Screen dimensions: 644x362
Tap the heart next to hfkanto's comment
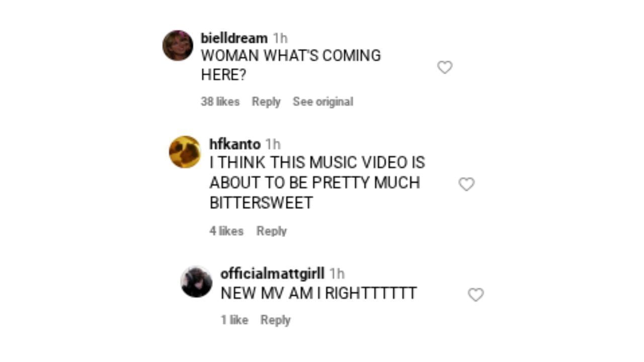(x=466, y=184)
